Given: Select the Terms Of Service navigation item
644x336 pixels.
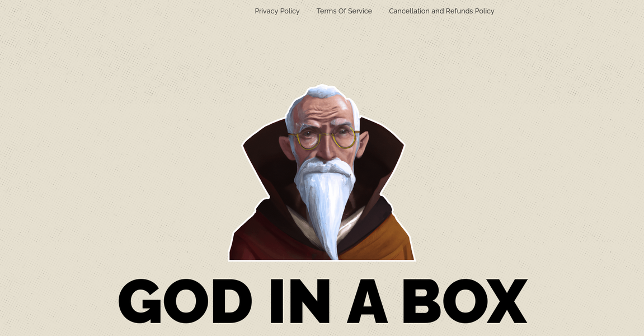Looking at the screenshot, I should click(x=344, y=11).
